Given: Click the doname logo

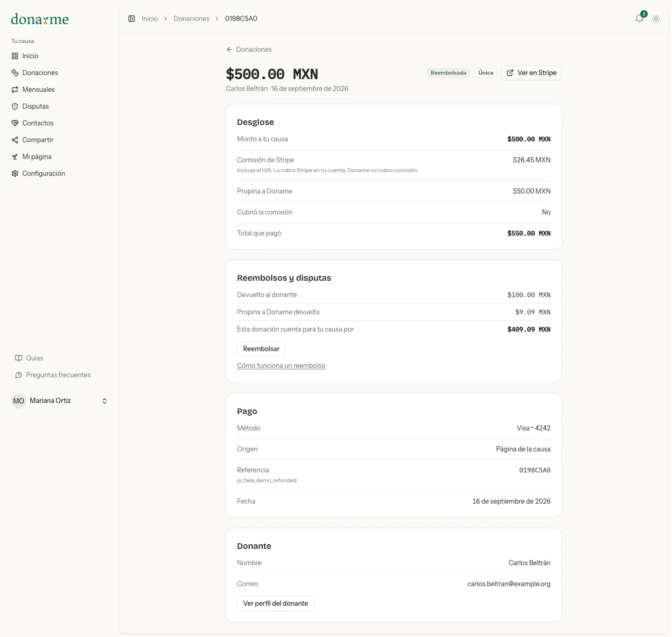Looking at the screenshot, I should tap(40, 19).
